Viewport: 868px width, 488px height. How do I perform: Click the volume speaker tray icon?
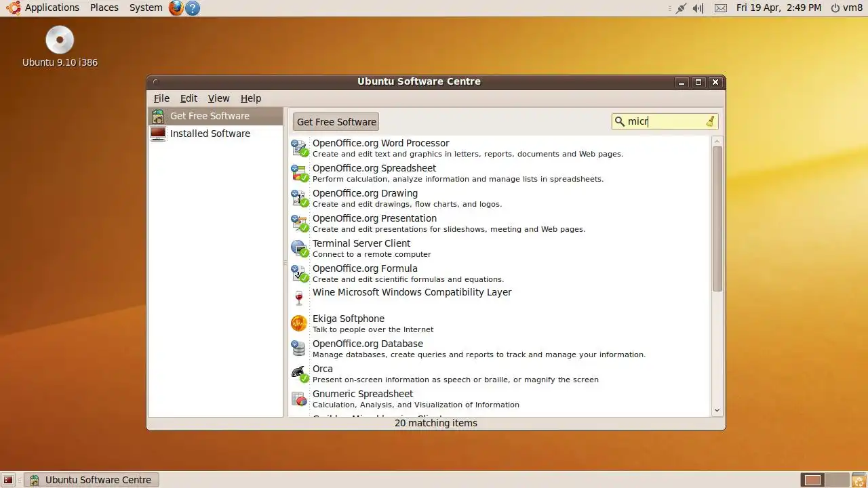[698, 8]
